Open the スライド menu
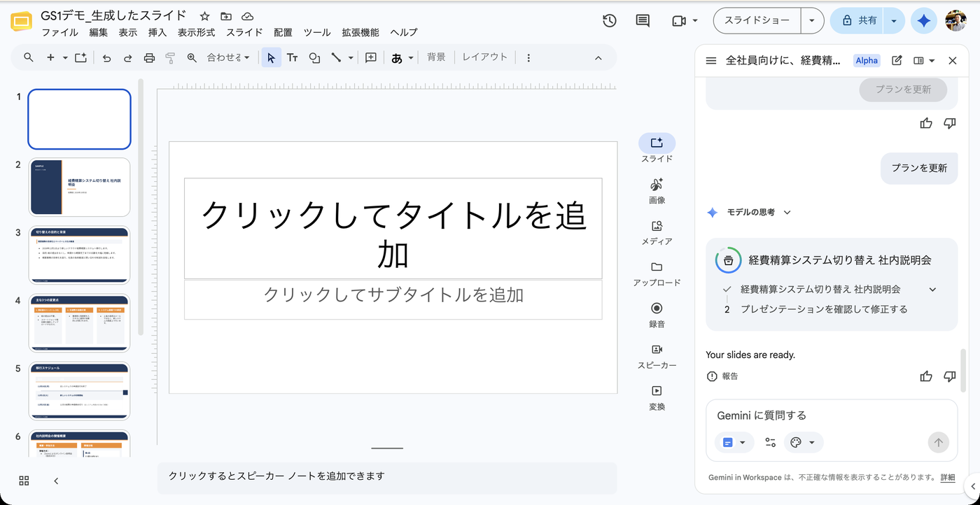Image resolution: width=980 pixels, height=505 pixels. click(244, 32)
